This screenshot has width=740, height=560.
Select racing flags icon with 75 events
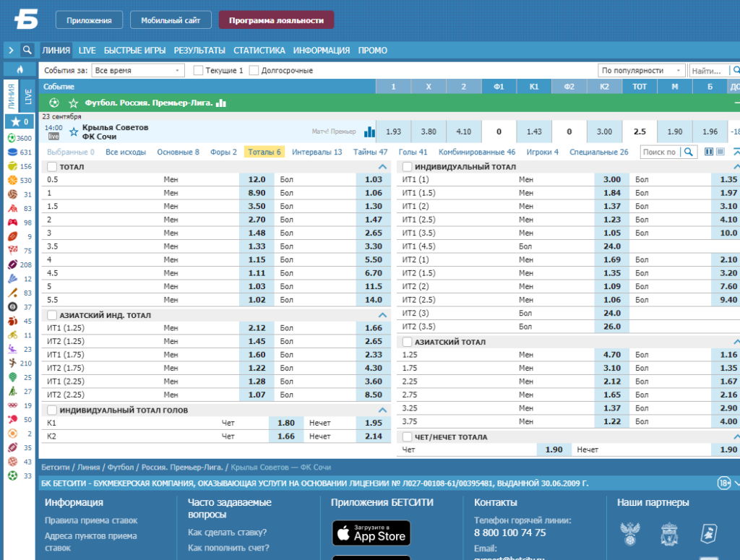(x=12, y=251)
